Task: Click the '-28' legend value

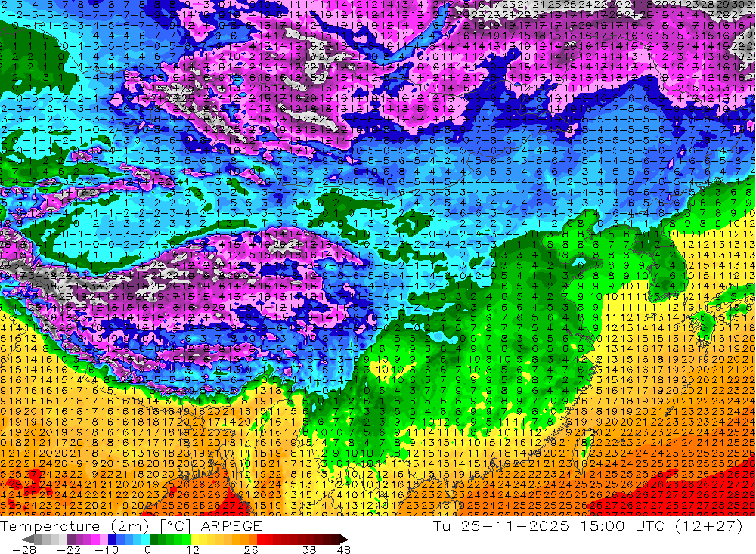Action: click(23, 549)
